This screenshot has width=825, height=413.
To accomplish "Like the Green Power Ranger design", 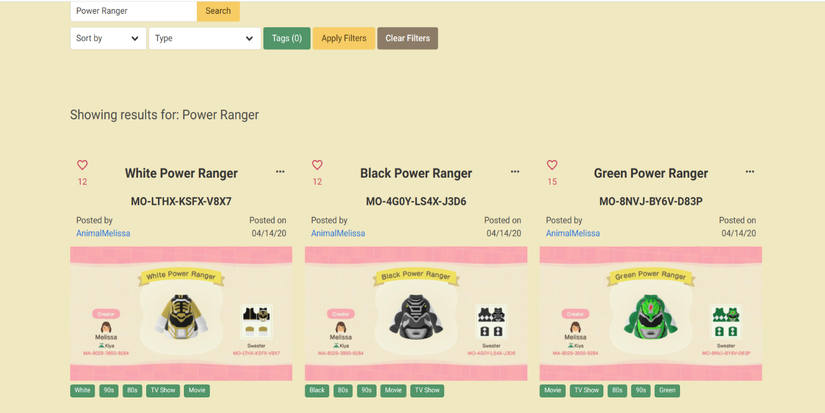I will point(551,165).
